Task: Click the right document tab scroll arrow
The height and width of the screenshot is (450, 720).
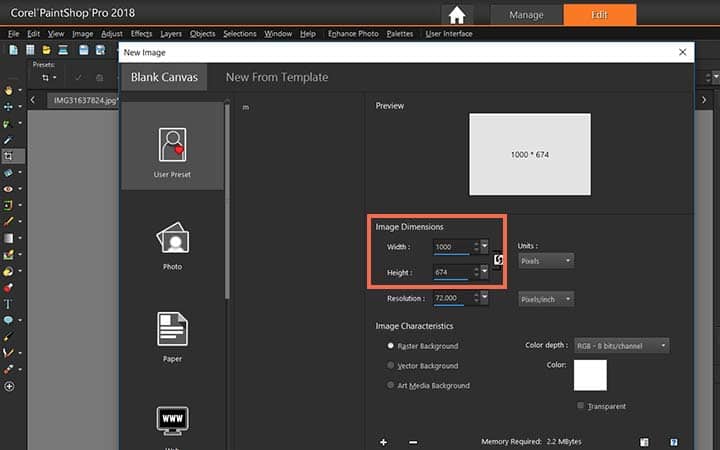Action: click(704, 100)
